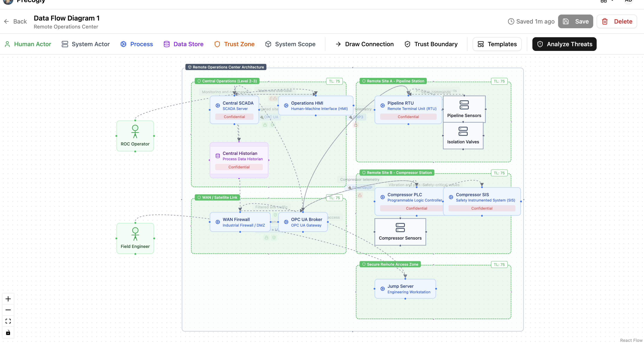
Task: Click the Secure Remote Access TL: 75 badge
Action: (x=499, y=265)
